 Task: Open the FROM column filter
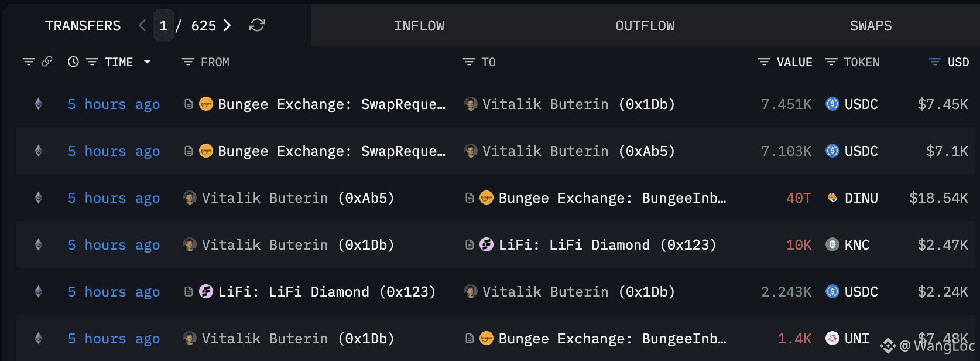pos(188,62)
